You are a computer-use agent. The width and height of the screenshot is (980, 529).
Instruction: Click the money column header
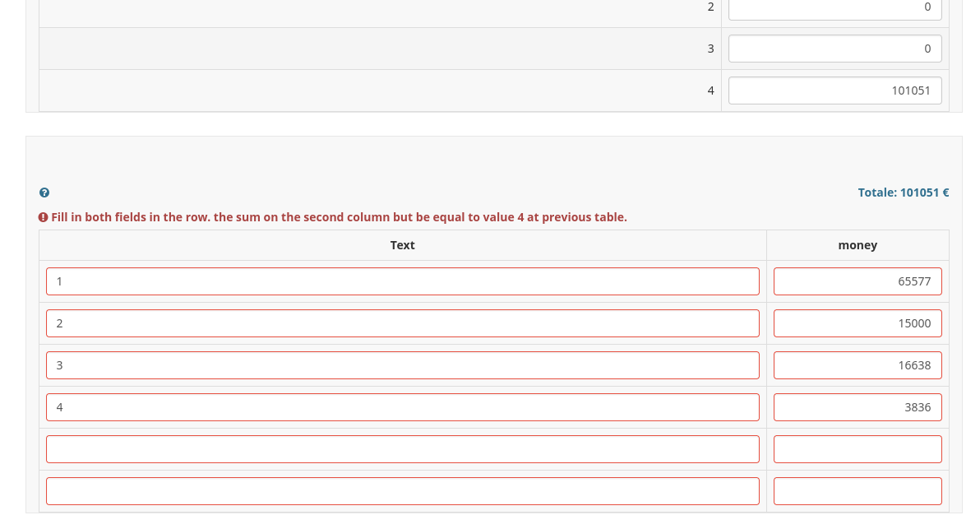point(857,245)
